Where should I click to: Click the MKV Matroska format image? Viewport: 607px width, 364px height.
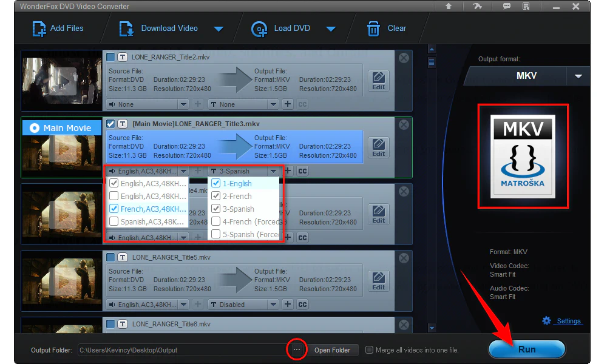click(523, 157)
